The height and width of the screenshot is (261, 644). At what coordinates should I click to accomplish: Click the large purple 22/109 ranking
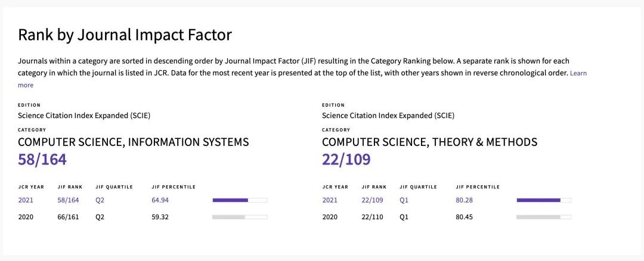(346, 160)
